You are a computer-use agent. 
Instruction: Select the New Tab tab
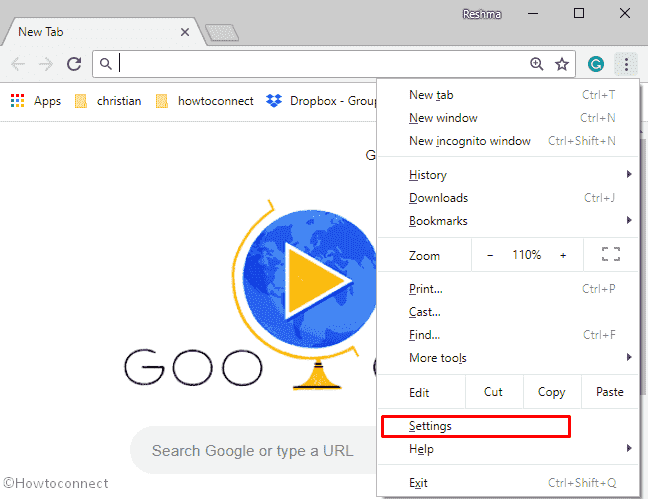coord(102,32)
